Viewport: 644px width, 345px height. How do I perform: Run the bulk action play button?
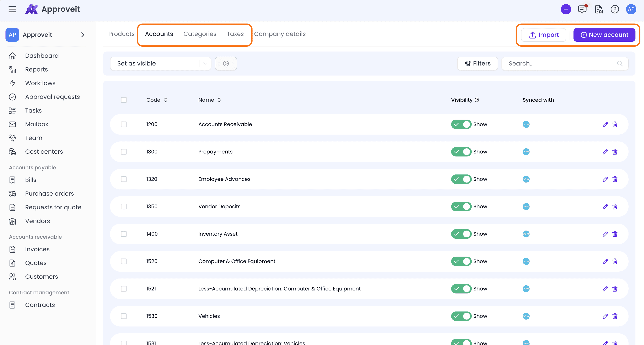pos(226,63)
